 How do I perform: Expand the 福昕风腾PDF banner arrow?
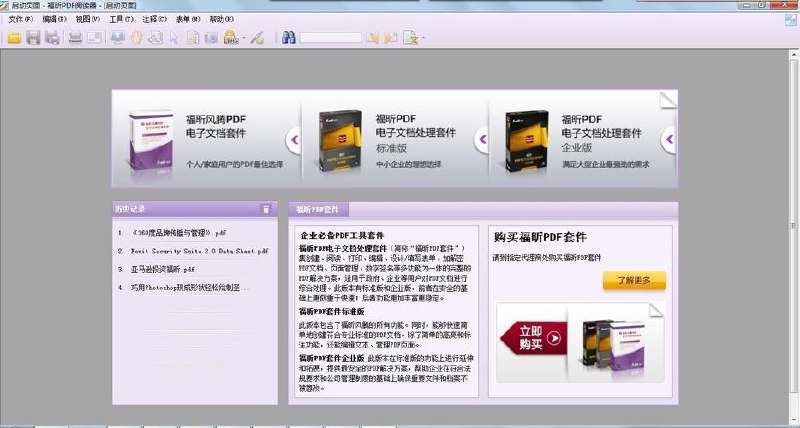[294, 139]
